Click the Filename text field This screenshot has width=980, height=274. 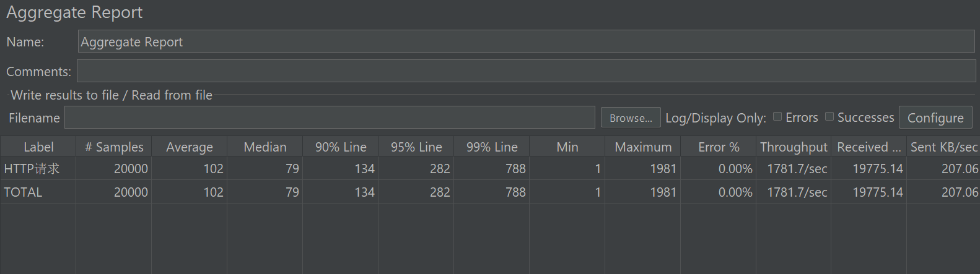(330, 118)
